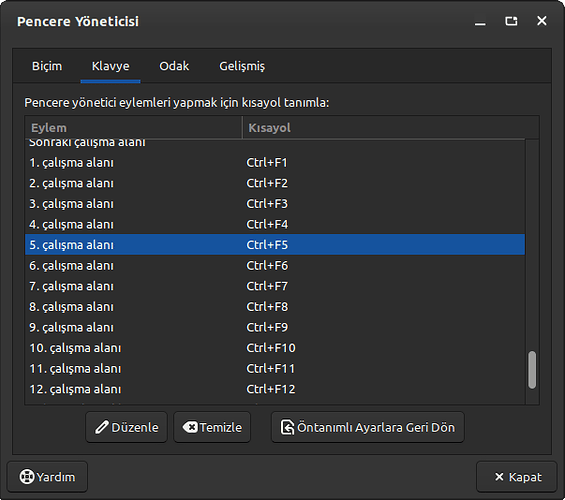The height and width of the screenshot is (500, 565).
Task: Click the pencil icon on Düzenle button
Action: coord(102,427)
